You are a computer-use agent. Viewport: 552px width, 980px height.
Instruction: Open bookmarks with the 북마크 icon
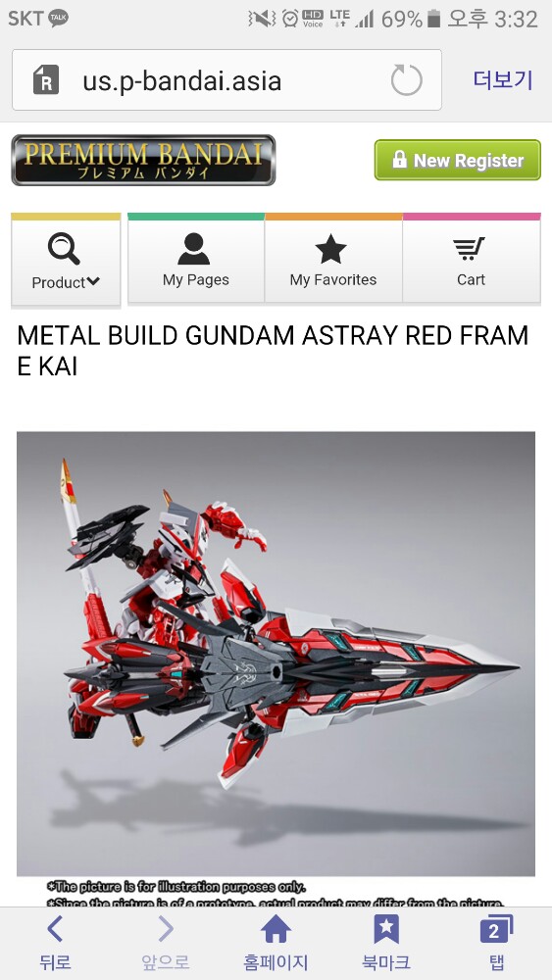[x=386, y=929]
